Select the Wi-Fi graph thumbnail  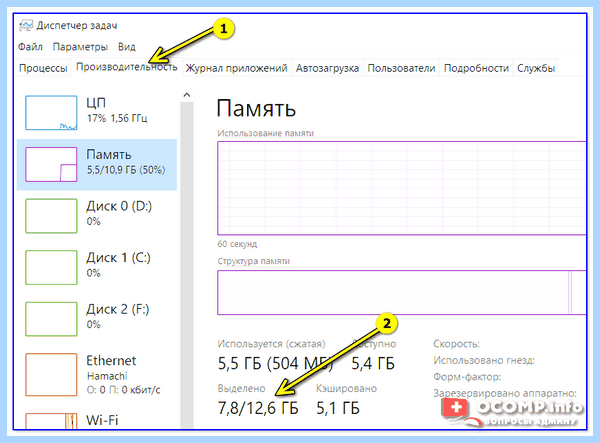point(51,421)
